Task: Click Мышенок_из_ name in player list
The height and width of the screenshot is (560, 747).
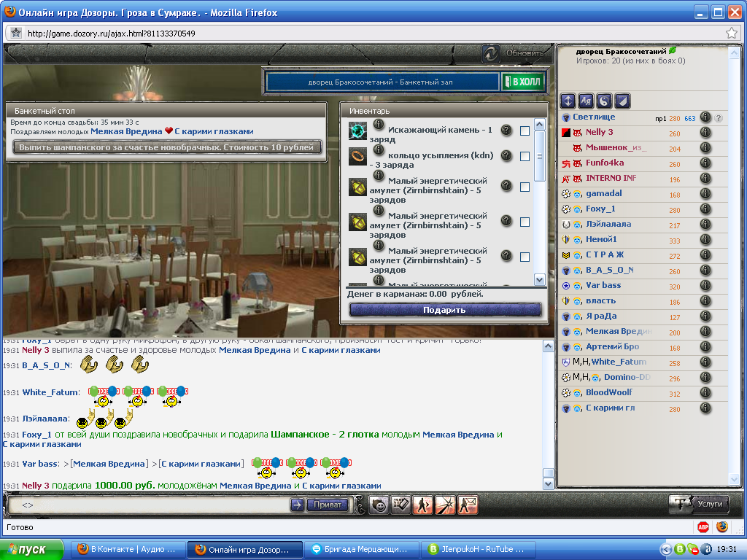Action: [616, 147]
